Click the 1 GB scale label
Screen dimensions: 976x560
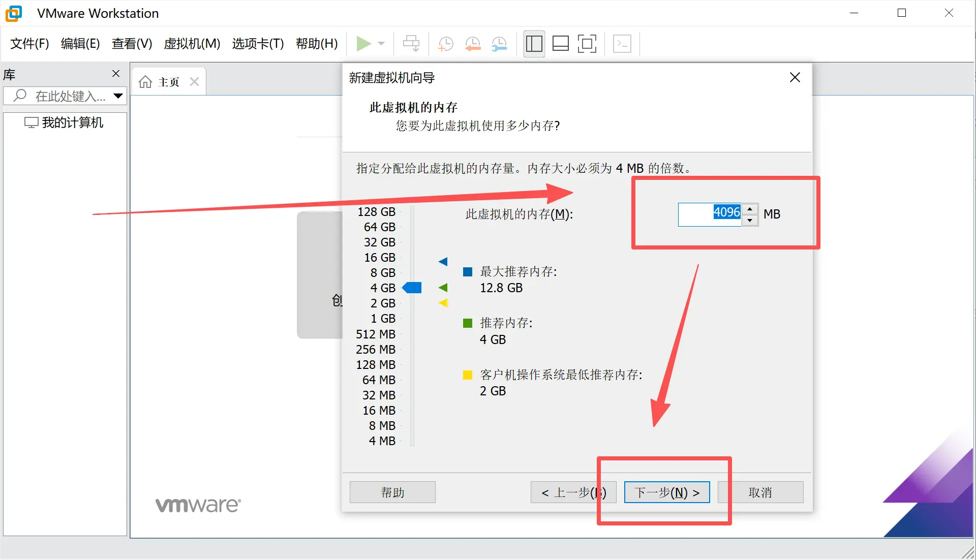click(x=383, y=319)
